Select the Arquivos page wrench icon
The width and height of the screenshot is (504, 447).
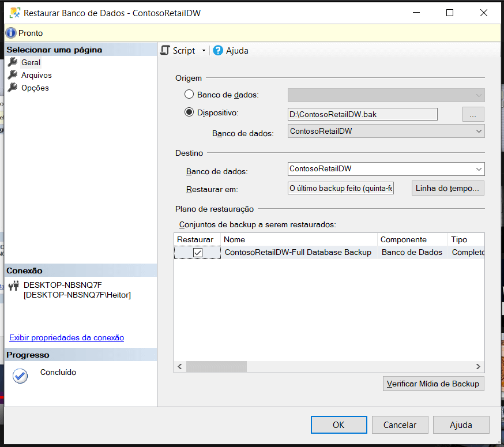[13, 75]
